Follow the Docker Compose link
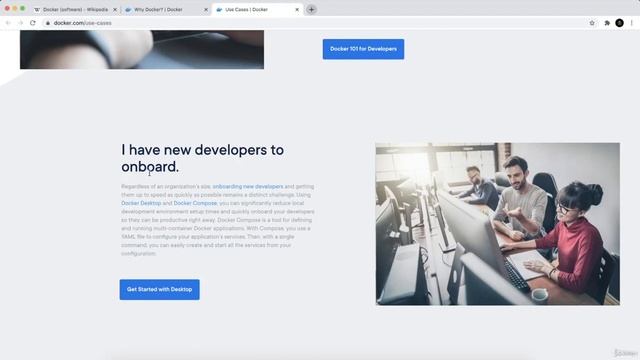 pyautogui.click(x=195, y=203)
